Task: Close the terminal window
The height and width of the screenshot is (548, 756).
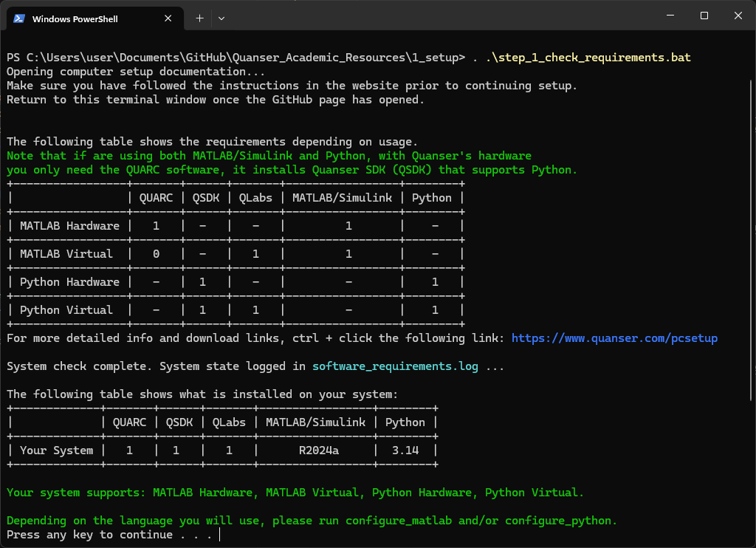Action: pyautogui.click(x=738, y=16)
